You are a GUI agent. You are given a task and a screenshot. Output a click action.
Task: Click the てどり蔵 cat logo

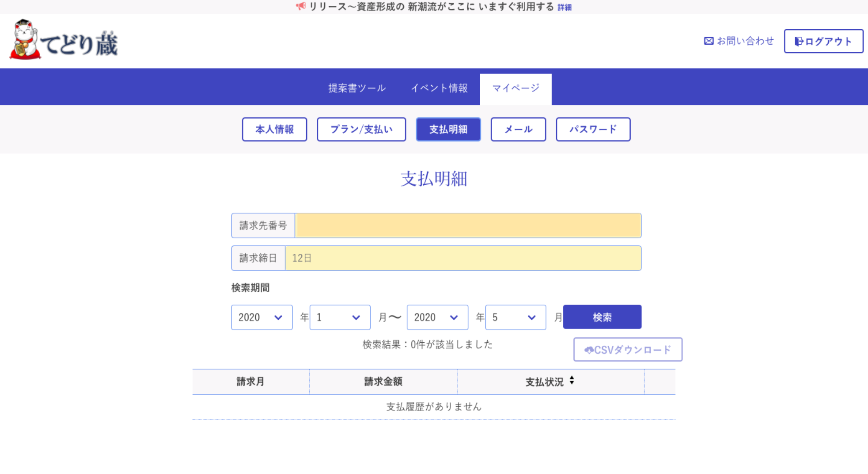point(64,41)
